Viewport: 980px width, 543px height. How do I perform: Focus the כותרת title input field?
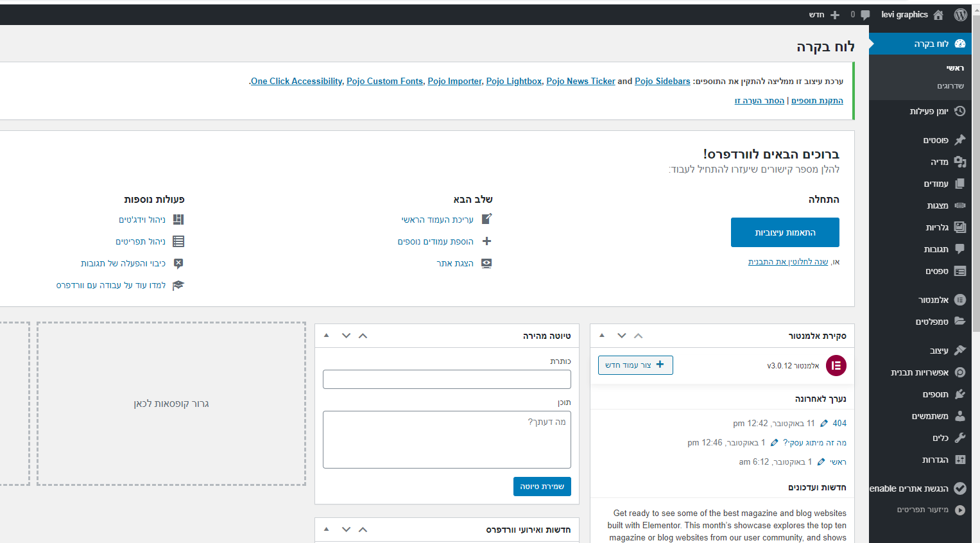[447, 379]
